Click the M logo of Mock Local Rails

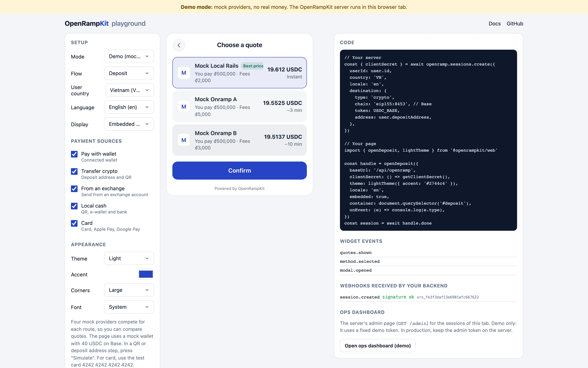tap(184, 73)
